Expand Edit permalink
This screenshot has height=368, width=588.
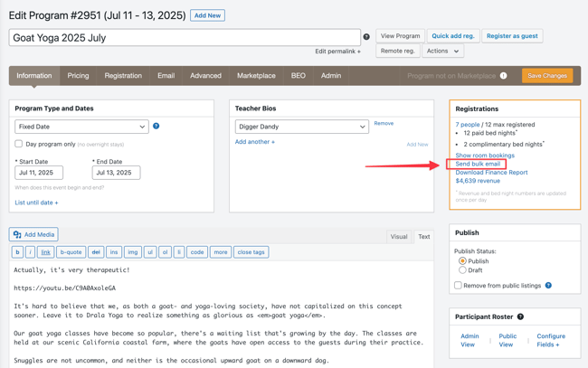(x=337, y=52)
